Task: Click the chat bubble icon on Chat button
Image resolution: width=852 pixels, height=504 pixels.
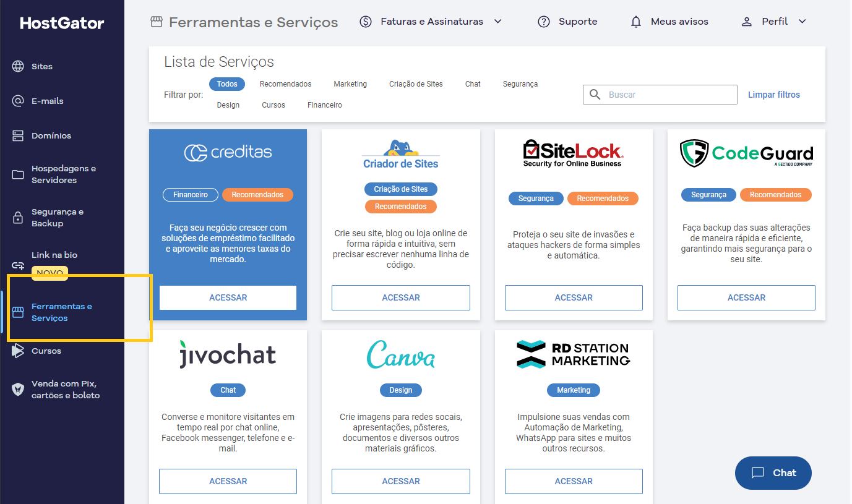Action: pos(758,473)
